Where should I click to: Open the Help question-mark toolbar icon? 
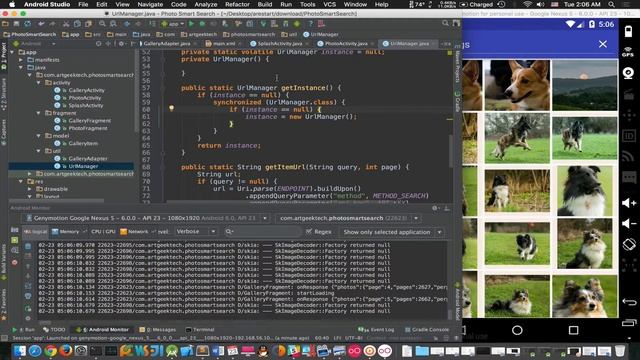click(311, 24)
